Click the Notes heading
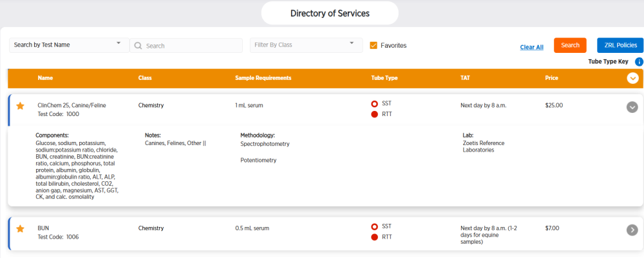This screenshot has height=258, width=644. tap(153, 135)
